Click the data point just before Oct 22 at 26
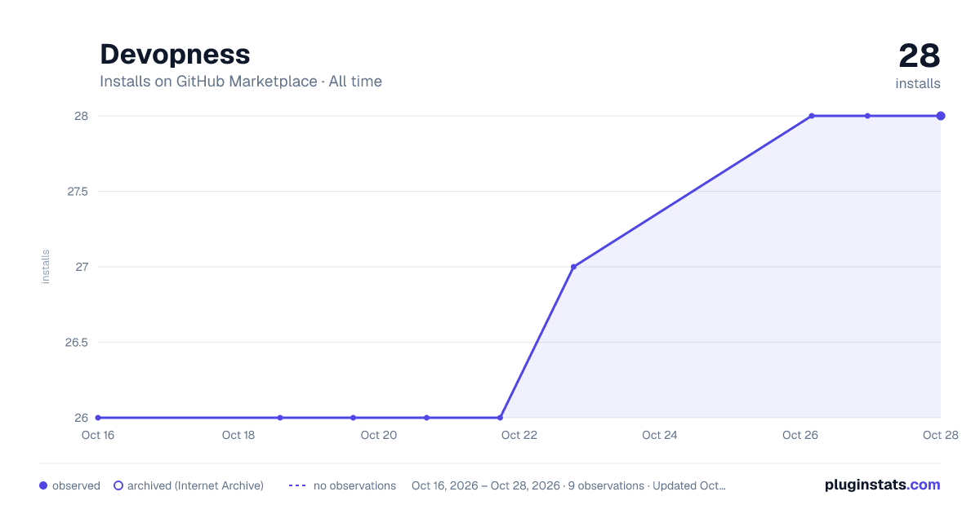980x514 pixels. [500, 418]
